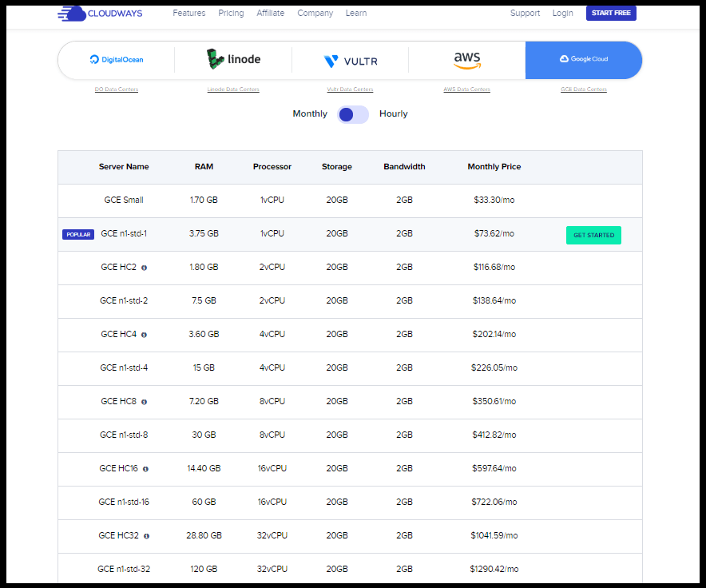Click the $33.30/mo price

(x=494, y=200)
